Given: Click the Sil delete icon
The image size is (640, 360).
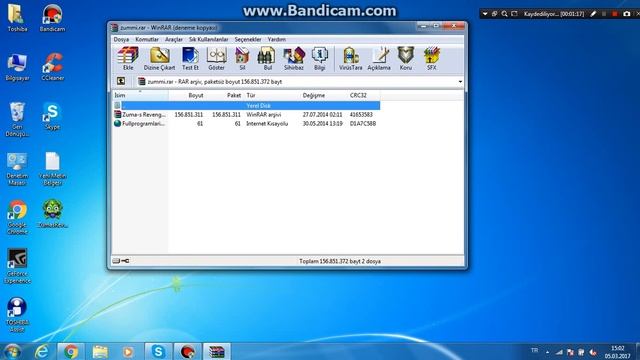Looking at the screenshot, I should tap(242, 58).
